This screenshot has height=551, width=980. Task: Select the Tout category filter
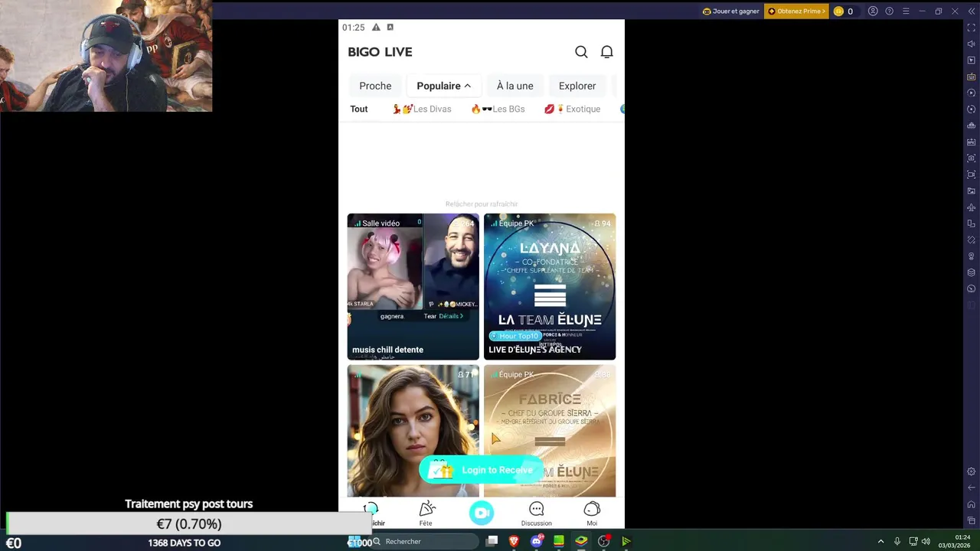[359, 109]
